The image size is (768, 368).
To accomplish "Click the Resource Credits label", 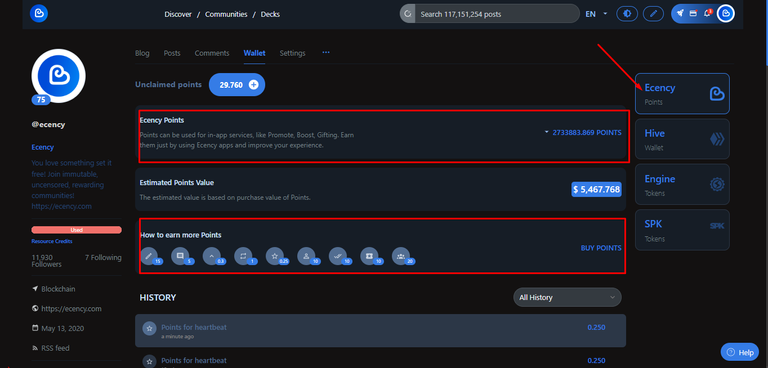I will tap(52, 241).
